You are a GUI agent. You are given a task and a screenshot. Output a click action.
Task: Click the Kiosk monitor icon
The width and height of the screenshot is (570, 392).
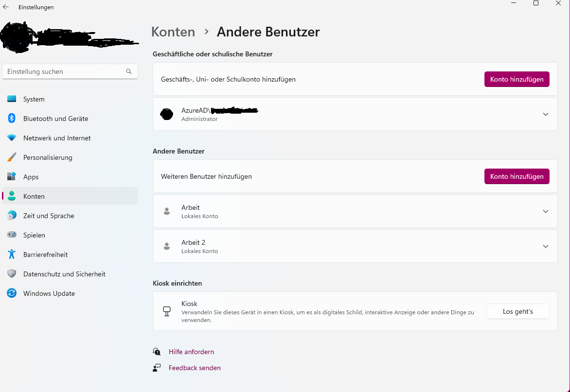(167, 311)
